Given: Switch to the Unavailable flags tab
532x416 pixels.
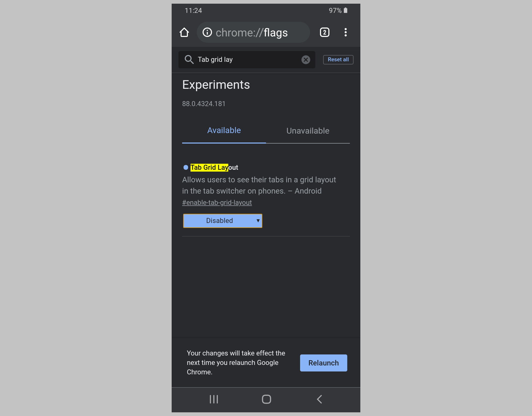Looking at the screenshot, I should pos(308,131).
